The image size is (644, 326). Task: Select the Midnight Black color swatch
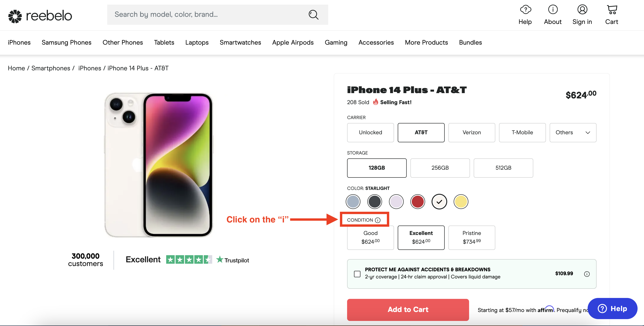(x=374, y=201)
